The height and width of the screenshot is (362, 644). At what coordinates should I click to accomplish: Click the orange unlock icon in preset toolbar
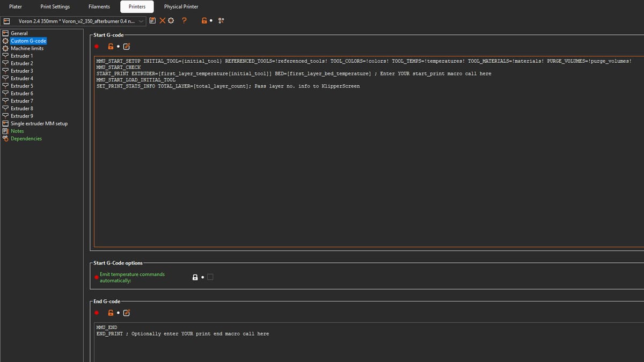click(x=204, y=21)
